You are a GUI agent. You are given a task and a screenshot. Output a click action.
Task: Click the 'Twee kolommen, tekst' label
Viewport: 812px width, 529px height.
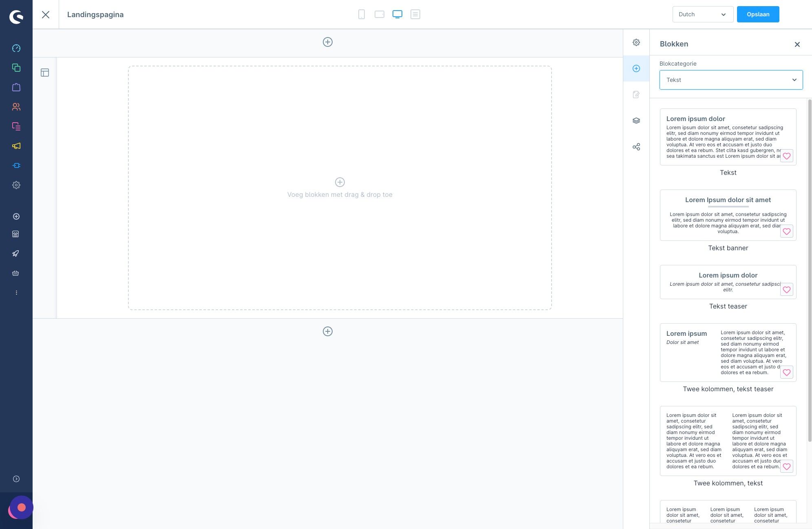click(x=728, y=483)
